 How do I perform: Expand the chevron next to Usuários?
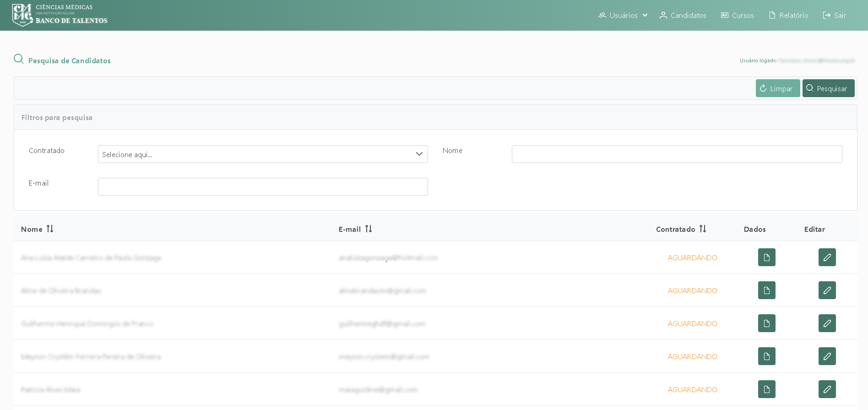[x=645, y=15]
